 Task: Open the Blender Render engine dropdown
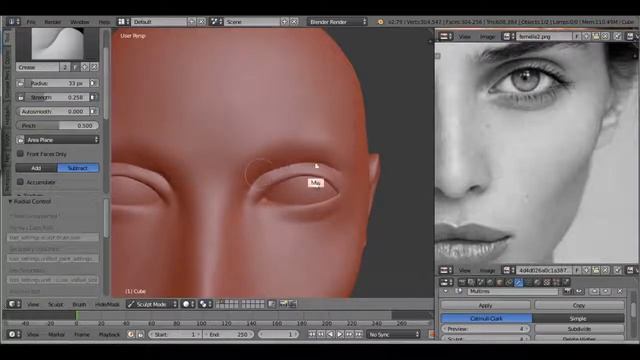tap(337, 22)
